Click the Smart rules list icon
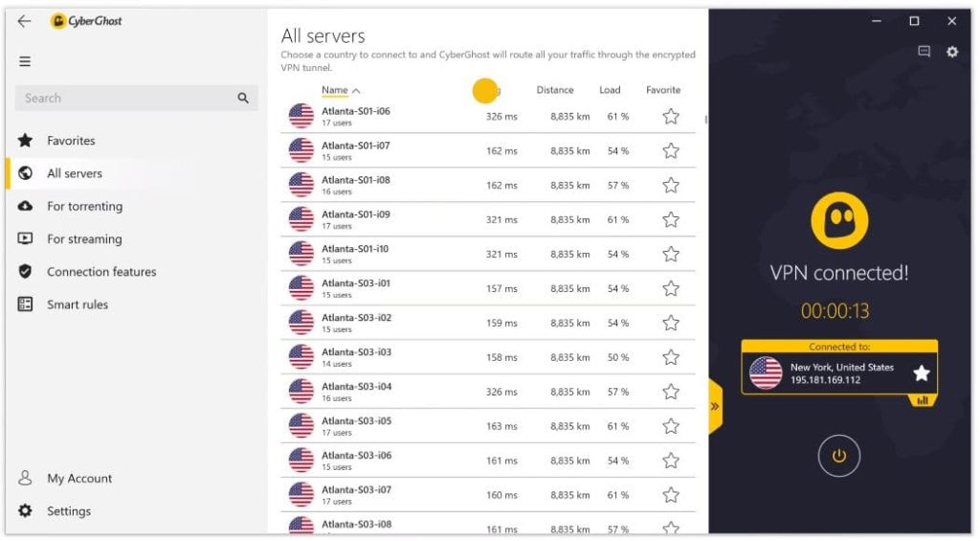The width and height of the screenshot is (980, 541). 25,304
